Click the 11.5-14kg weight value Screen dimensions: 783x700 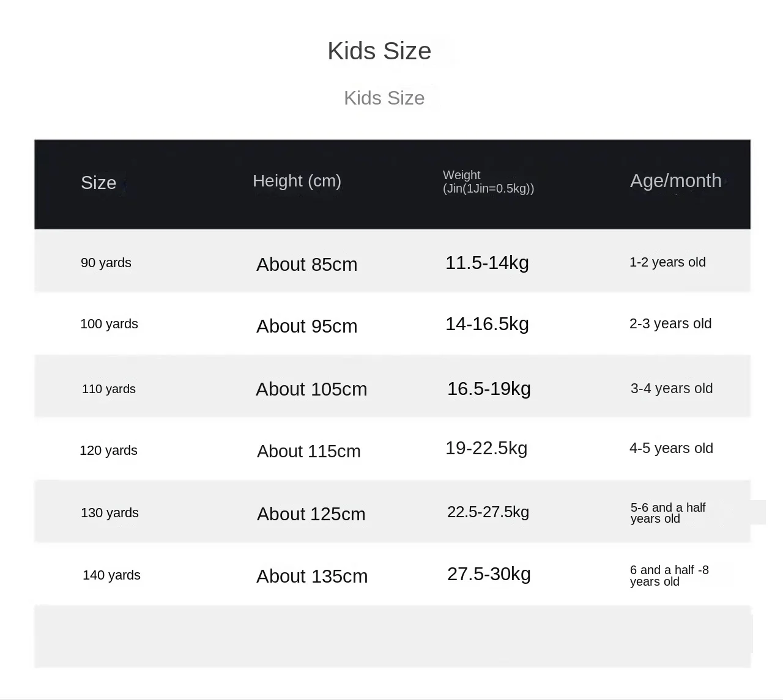click(x=487, y=263)
